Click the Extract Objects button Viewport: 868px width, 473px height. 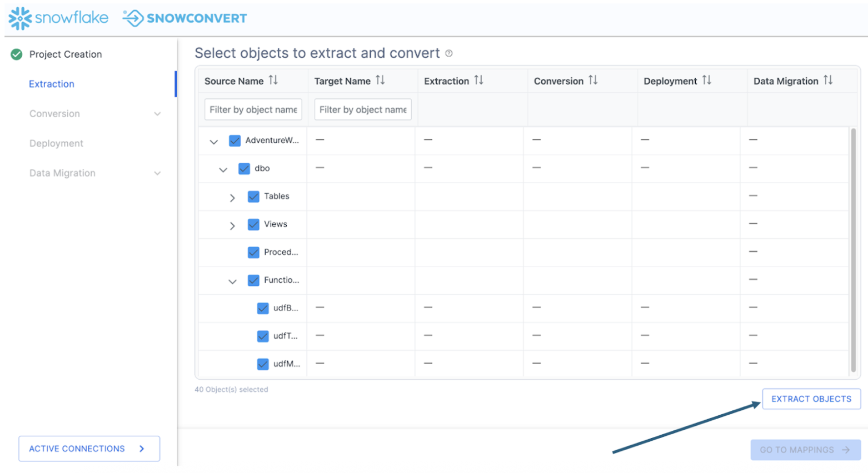[x=811, y=399]
